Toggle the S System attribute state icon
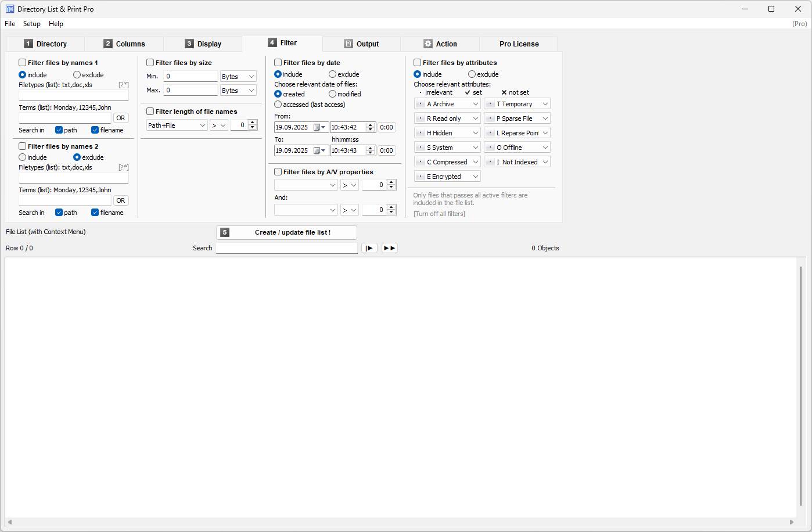 tap(421, 148)
